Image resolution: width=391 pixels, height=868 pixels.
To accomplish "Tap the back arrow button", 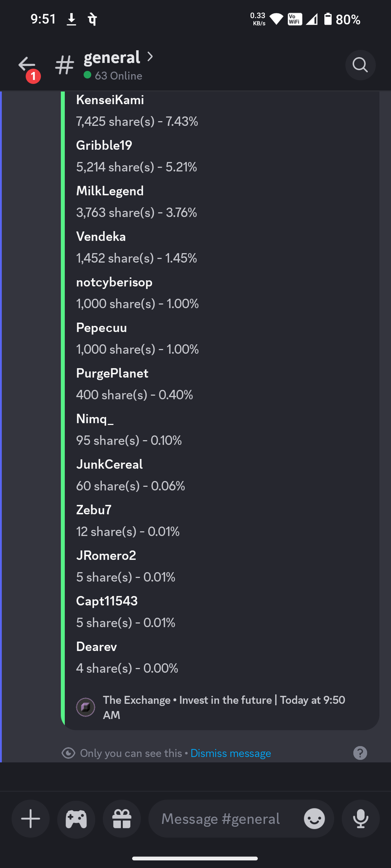I will click(27, 65).
